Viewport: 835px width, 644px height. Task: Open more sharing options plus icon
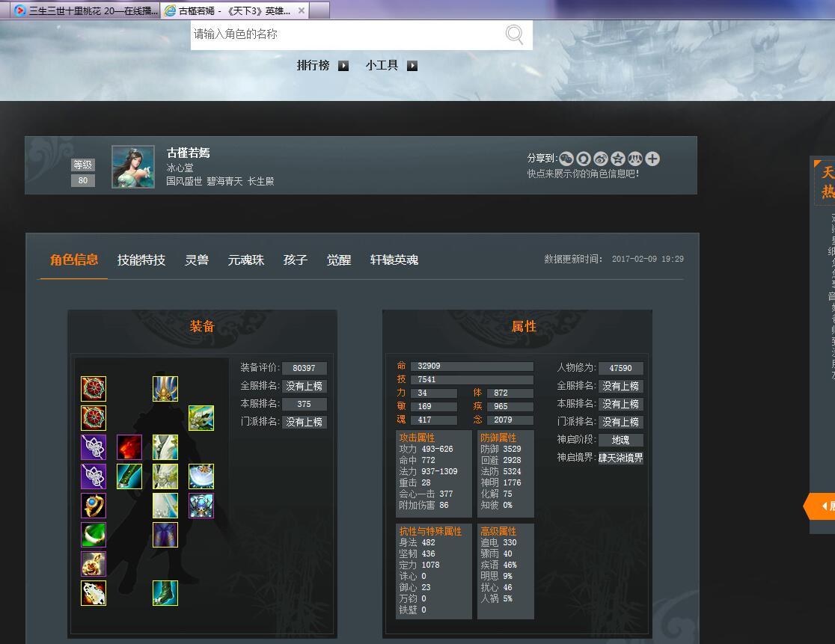[x=652, y=159]
